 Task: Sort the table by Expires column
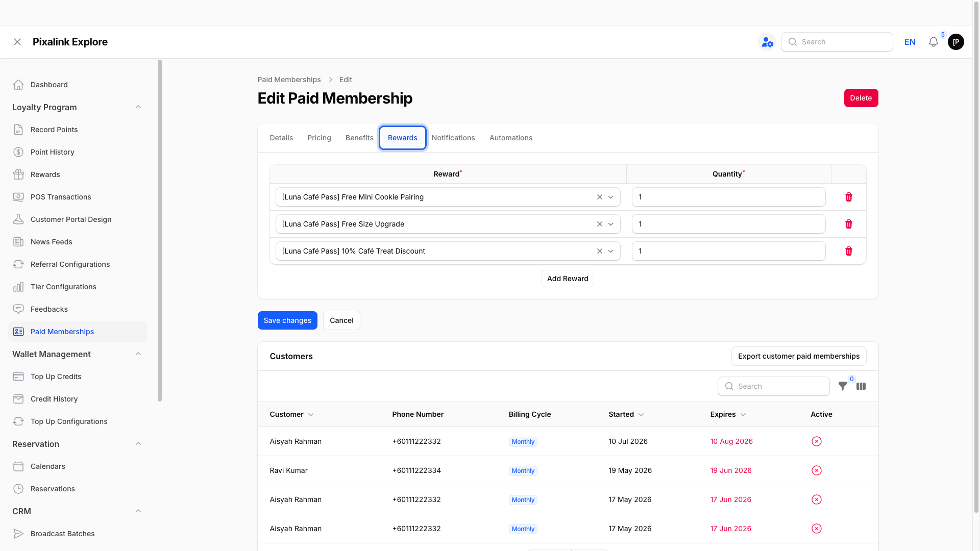coord(728,414)
